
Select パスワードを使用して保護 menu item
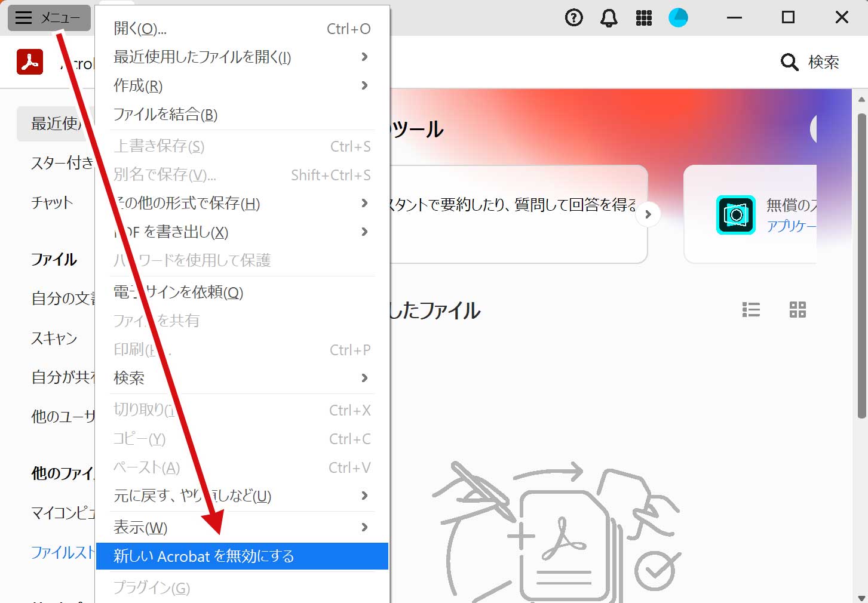coord(242,260)
